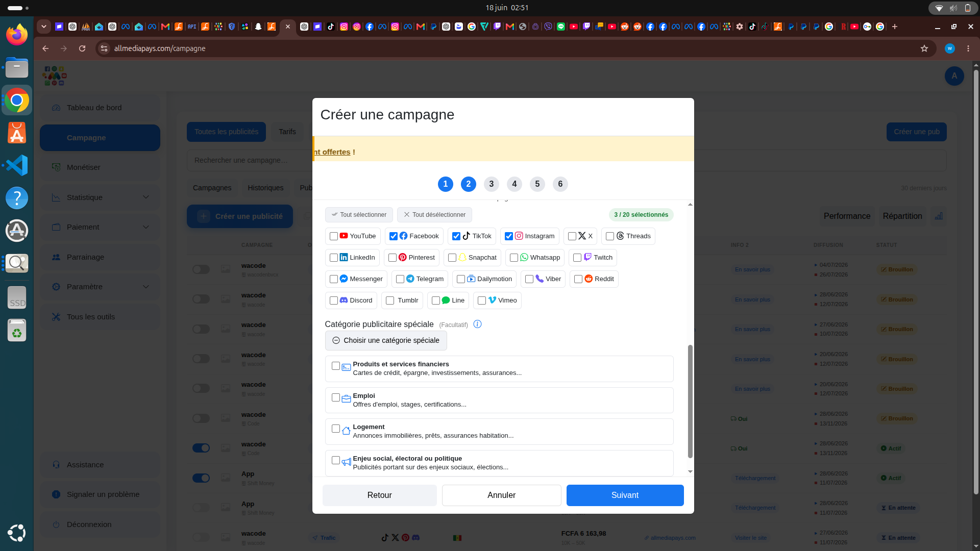The image size is (980, 551).
Task: Open the Trash in the dock
Action: point(17,330)
